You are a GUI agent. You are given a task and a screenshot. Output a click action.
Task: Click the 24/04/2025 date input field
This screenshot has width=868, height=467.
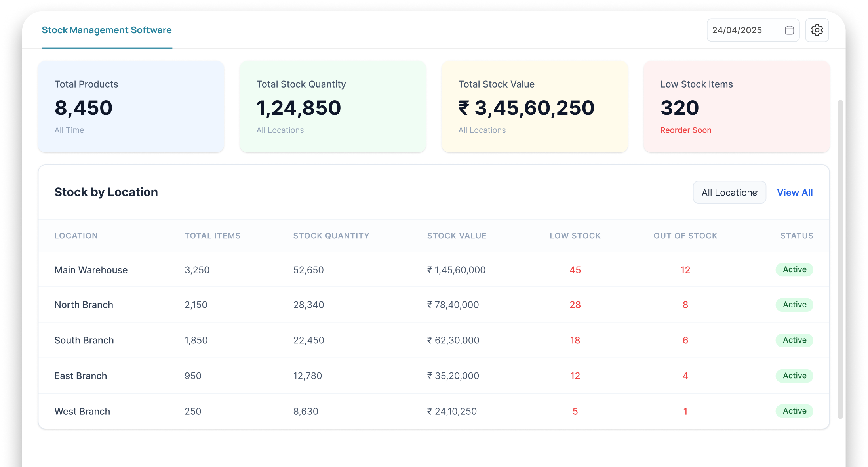[753, 30]
